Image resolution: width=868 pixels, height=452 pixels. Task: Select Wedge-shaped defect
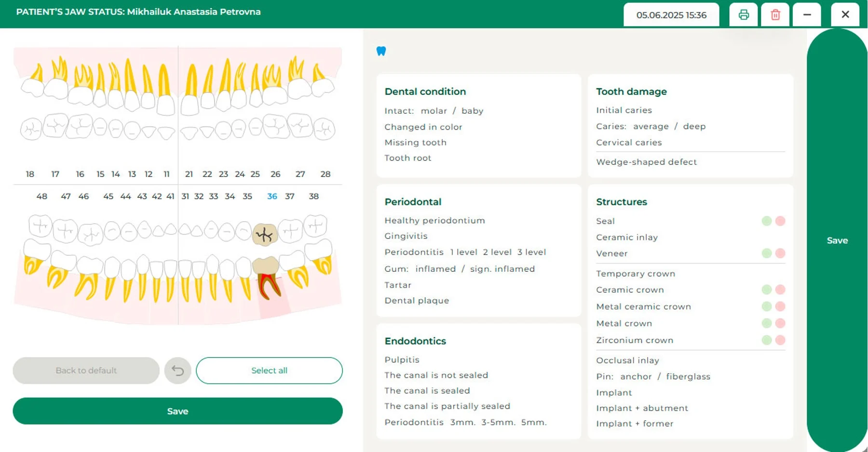646,162
